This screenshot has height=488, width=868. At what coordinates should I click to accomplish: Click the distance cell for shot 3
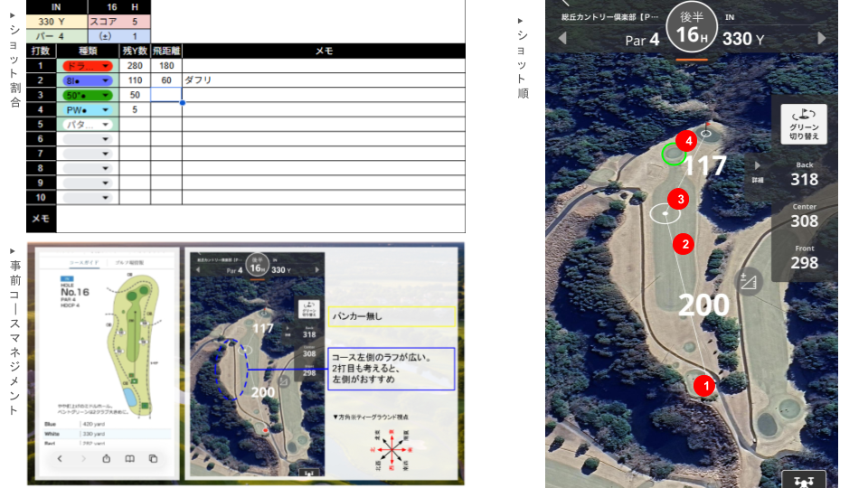[165, 95]
